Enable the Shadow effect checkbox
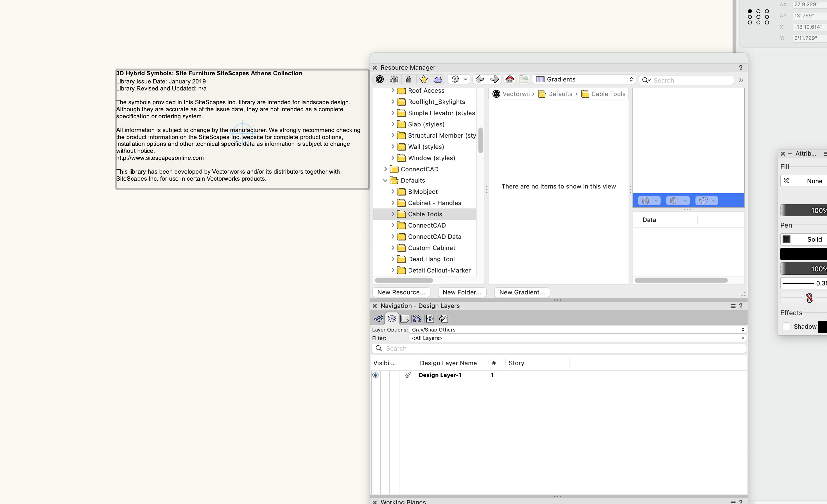Screen dimensions: 827x504 (x=787, y=326)
